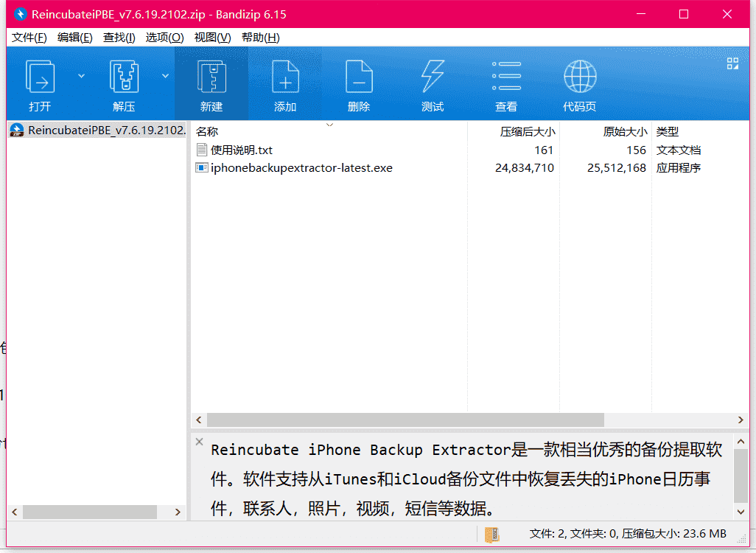Open the 帮助(H) menu
Image resolution: width=756 pixels, height=553 pixels.
(x=260, y=37)
